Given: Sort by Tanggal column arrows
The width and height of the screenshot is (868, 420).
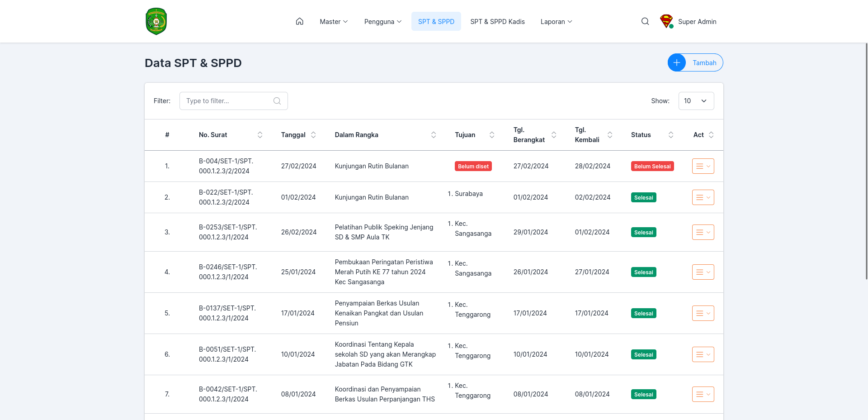Looking at the screenshot, I should (x=313, y=135).
